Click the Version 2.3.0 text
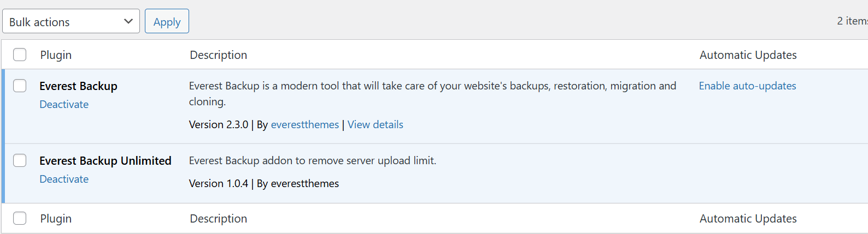 [x=219, y=124]
